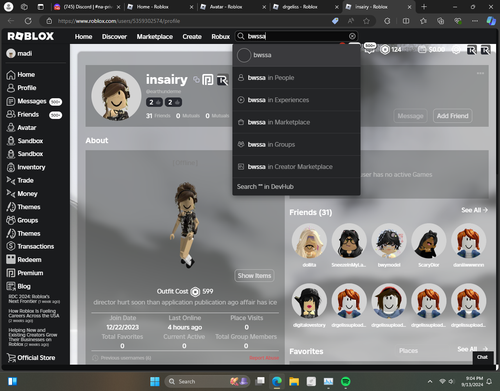Click the Show Items button

pos(254,276)
